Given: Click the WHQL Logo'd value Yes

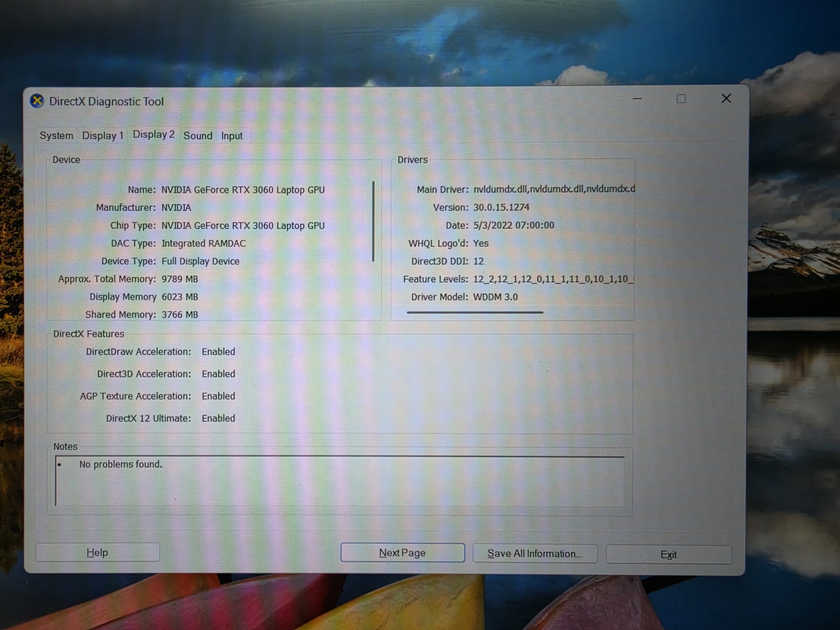Looking at the screenshot, I should coord(481,243).
